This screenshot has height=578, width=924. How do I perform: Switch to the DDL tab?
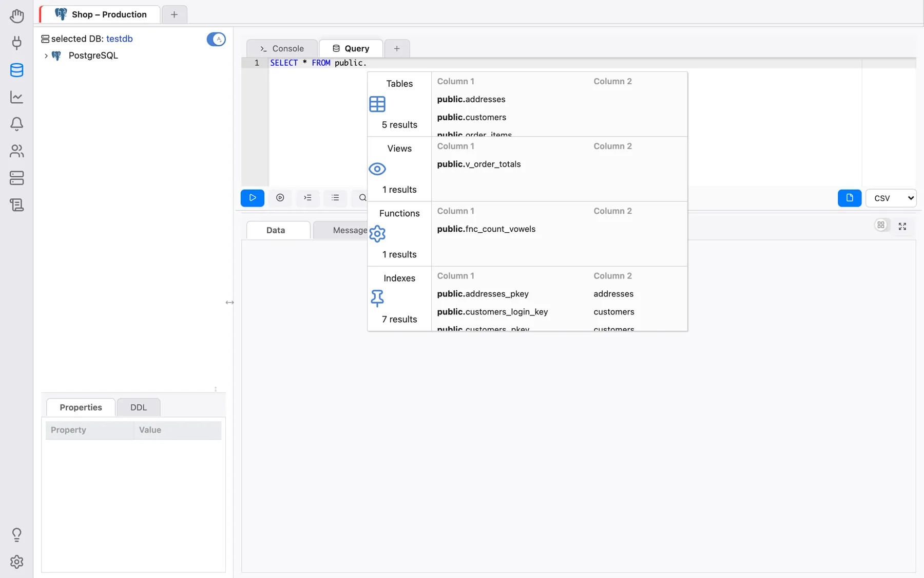click(139, 407)
